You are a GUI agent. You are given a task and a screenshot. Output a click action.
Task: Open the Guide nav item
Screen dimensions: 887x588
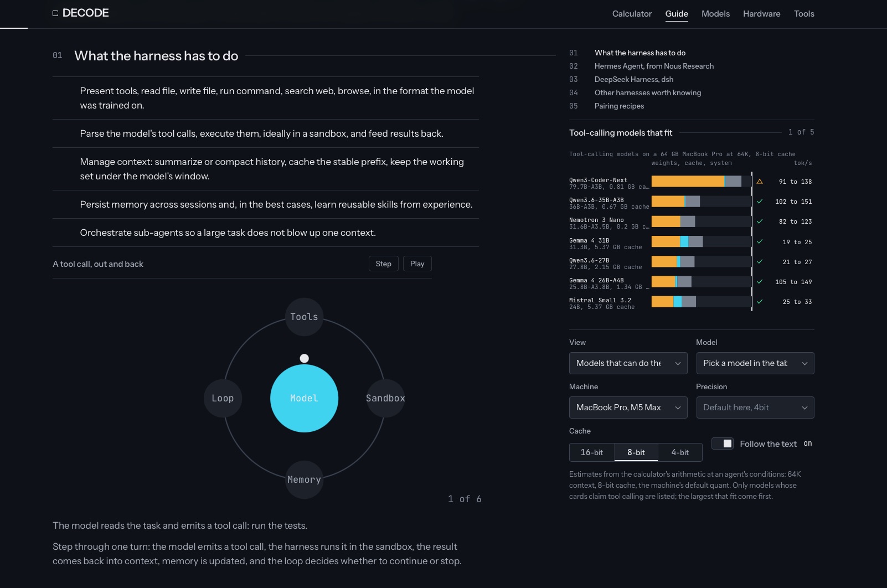(677, 14)
